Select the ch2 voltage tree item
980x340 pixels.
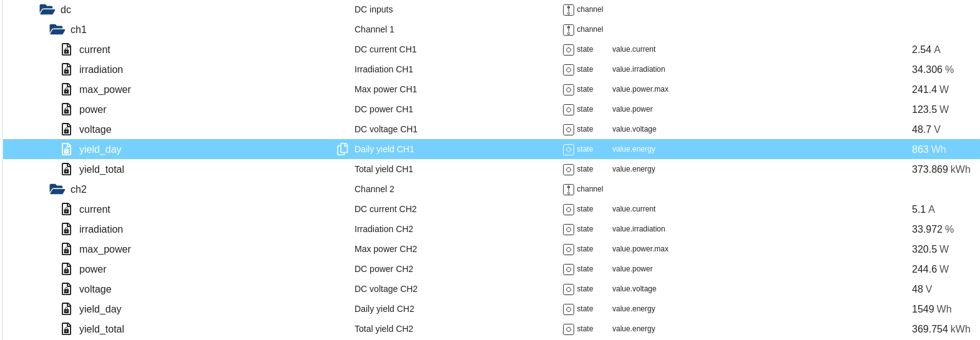(95, 289)
